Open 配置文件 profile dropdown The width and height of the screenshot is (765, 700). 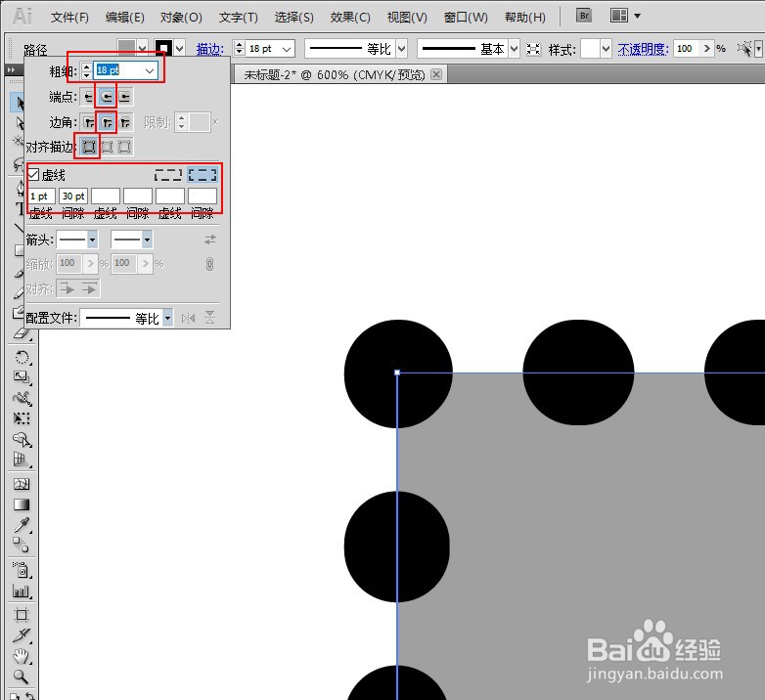[x=167, y=319]
